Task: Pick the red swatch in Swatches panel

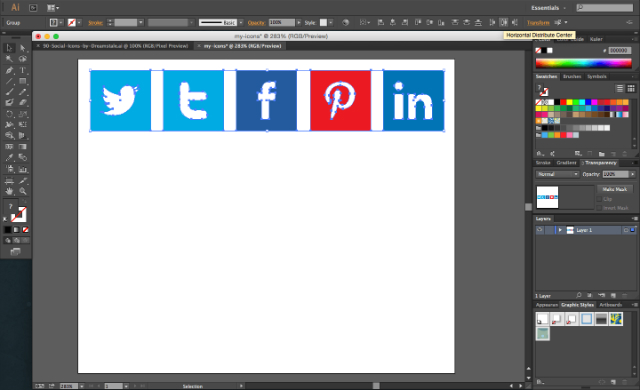Action: click(563, 102)
